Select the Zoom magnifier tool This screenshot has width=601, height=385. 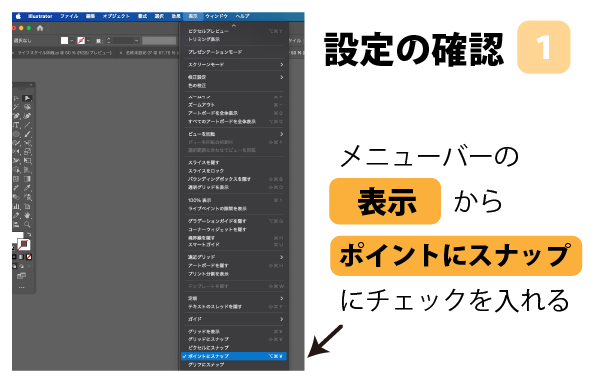tap(27, 225)
